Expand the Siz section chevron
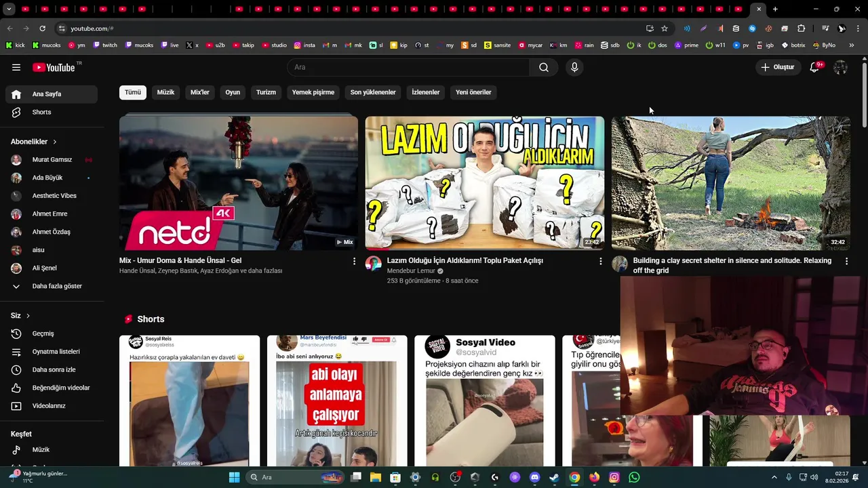 28,316
